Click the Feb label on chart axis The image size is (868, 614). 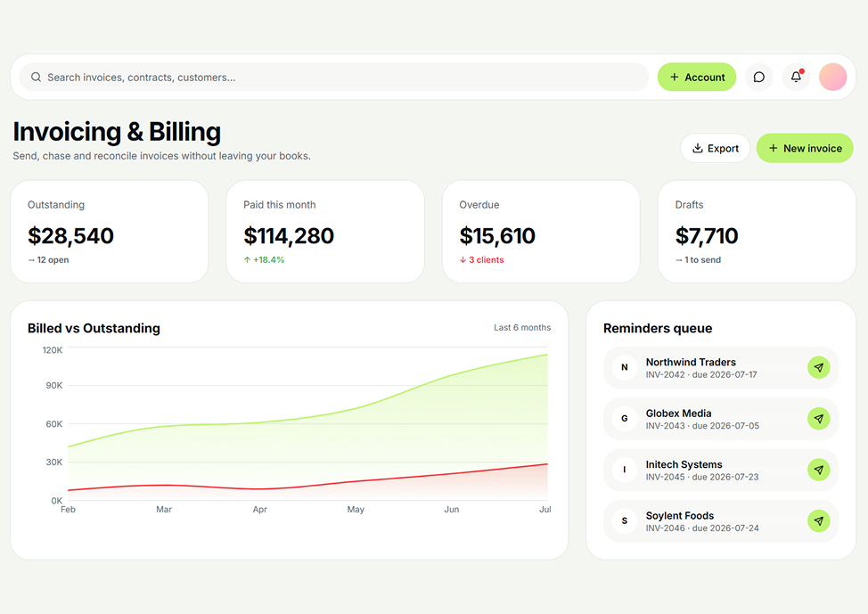(x=68, y=510)
